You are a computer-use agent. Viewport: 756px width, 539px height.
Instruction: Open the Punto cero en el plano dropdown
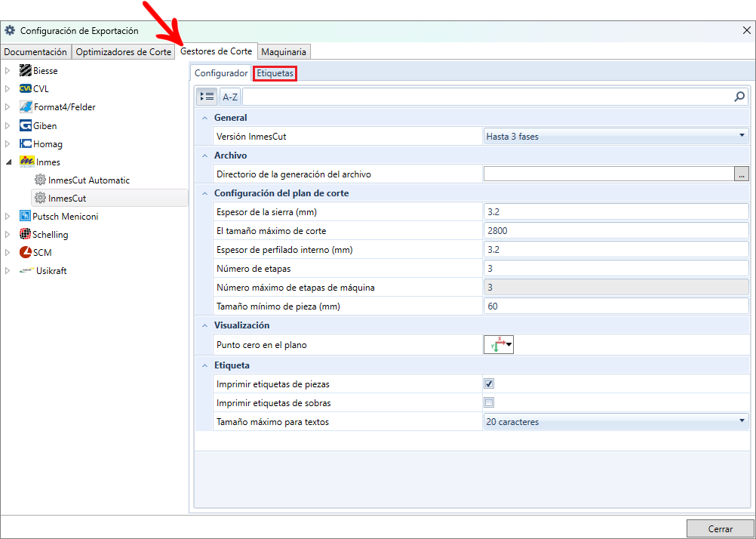click(x=499, y=345)
